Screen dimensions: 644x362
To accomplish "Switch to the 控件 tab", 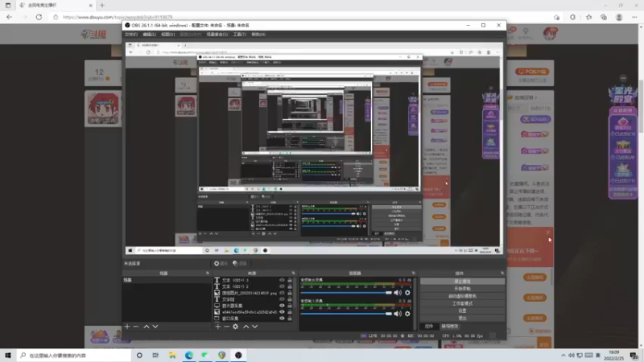I will coord(429,327).
